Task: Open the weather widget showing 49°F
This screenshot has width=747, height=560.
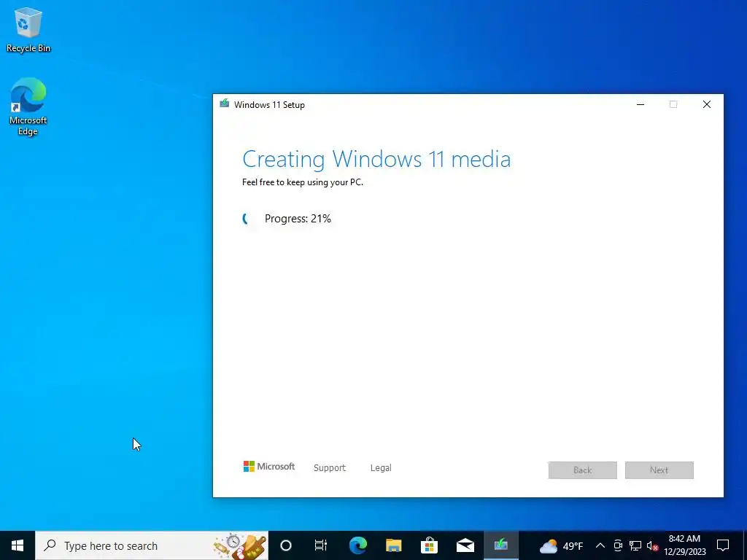Action: [x=561, y=545]
